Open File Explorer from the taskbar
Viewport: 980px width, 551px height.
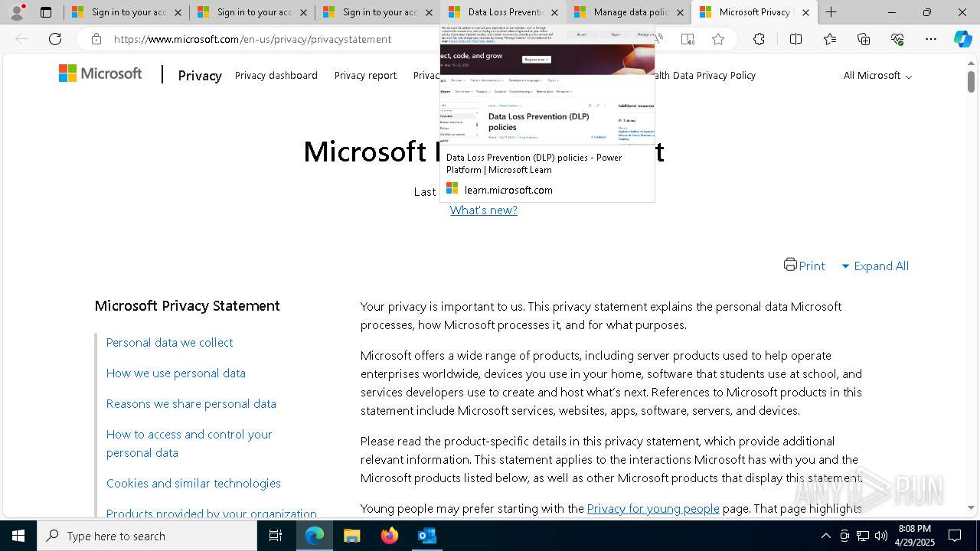tap(351, 536)
